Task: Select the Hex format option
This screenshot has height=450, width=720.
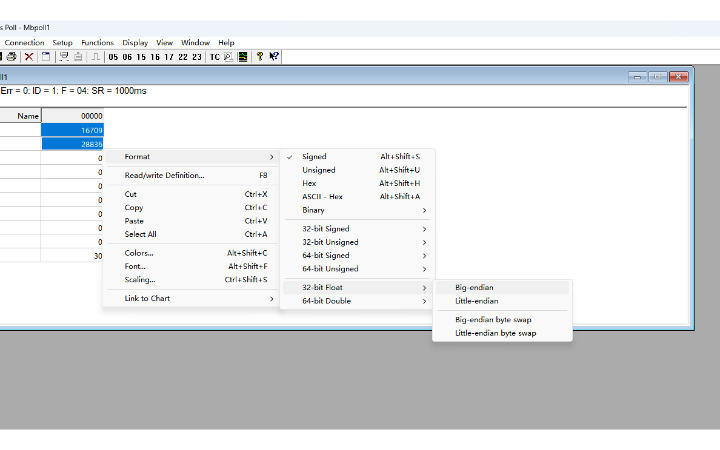Action: [x=357, y=183]
